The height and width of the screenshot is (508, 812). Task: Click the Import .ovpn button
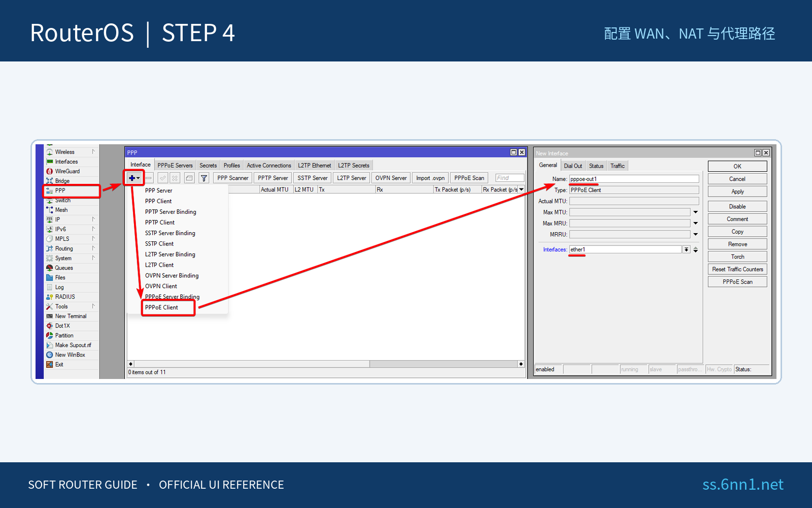point(430,178)
